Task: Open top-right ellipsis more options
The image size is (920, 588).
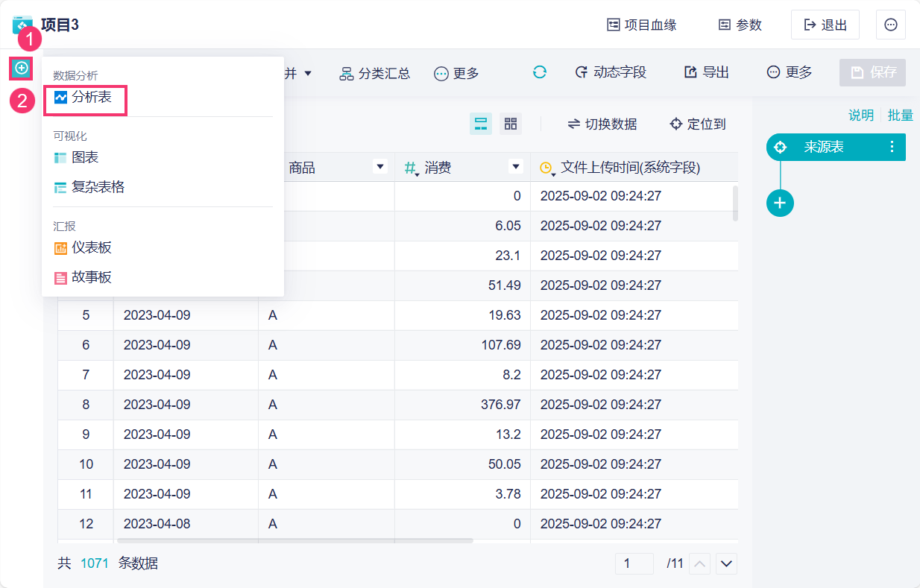Action: click(x=890, y=25)
